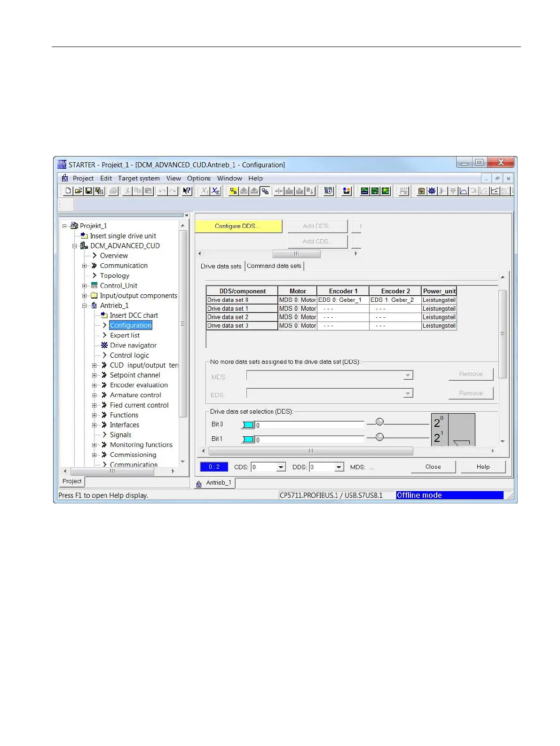Click the Cut scissors icon
The image size is (560, 746).
pyautogui.click(x=127, y=191)
